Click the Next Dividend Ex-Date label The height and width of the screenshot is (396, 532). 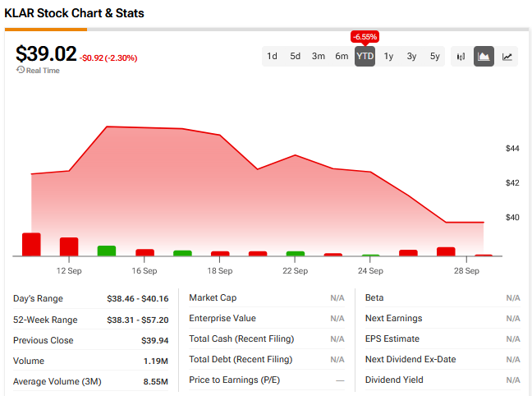click(x=410, y=359)
